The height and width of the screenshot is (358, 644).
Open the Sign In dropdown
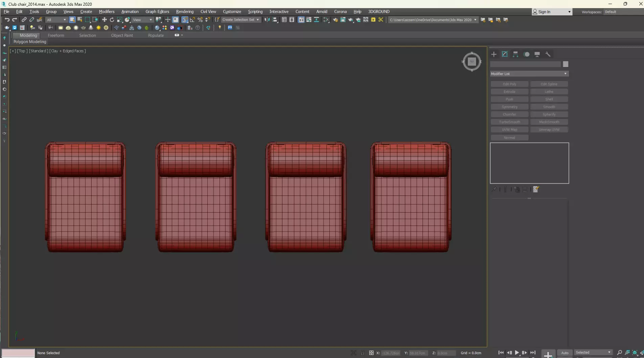point(552,12)
